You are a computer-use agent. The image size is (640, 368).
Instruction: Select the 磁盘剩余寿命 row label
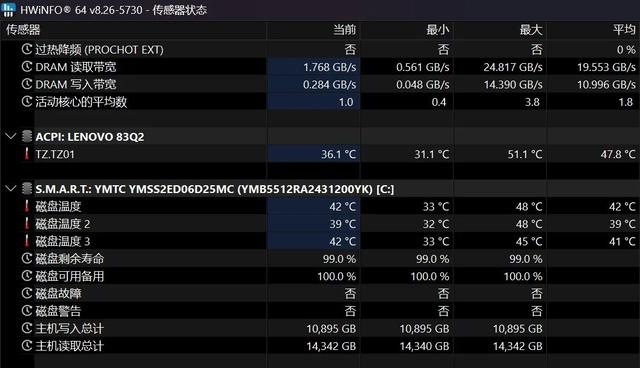click(x=70, y=259)
